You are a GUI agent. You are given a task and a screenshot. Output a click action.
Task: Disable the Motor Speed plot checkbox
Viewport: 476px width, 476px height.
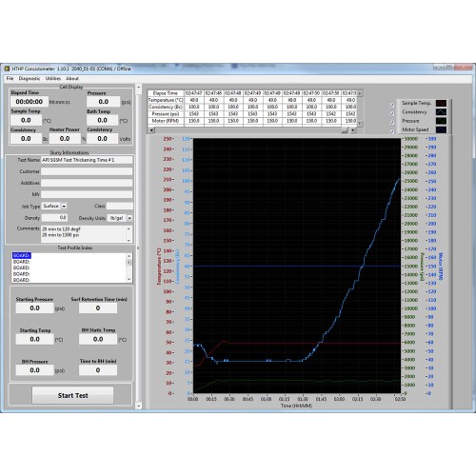[x=392, y=131]
